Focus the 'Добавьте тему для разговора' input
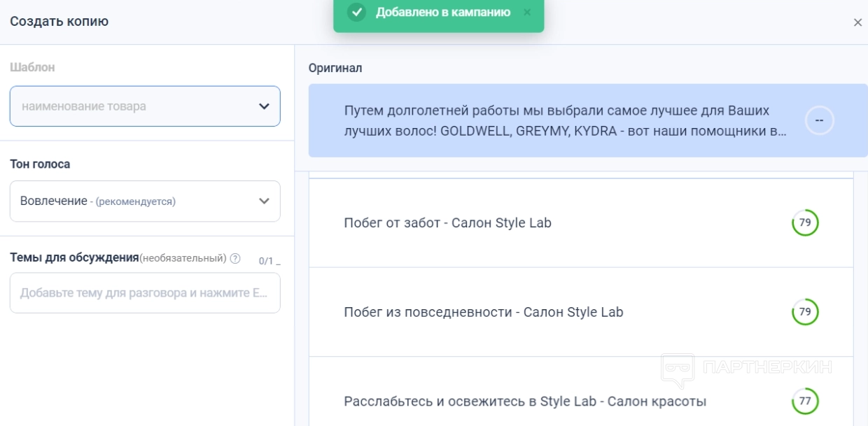This screenshot has width=868, height=426. tap(145, 292)
